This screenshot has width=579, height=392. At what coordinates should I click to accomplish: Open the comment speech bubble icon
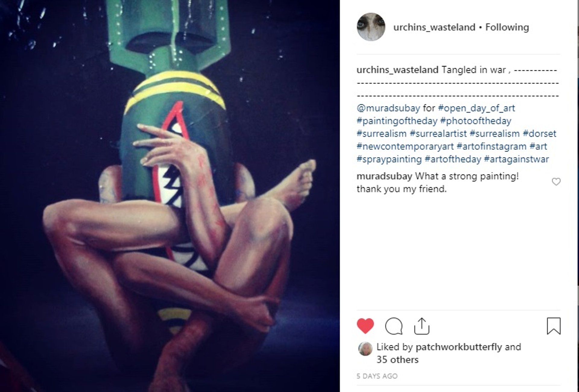click(x=394, y=326)
